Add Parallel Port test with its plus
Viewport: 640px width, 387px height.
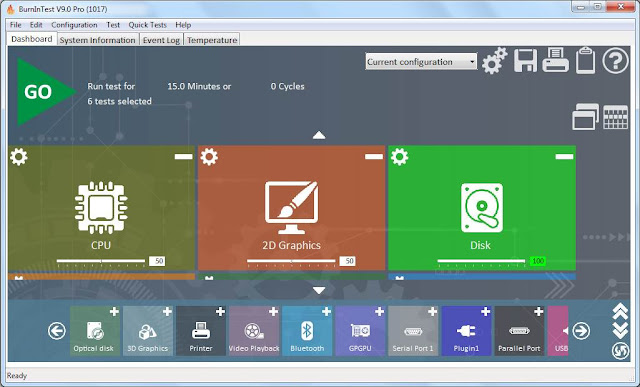pos(539,312)
